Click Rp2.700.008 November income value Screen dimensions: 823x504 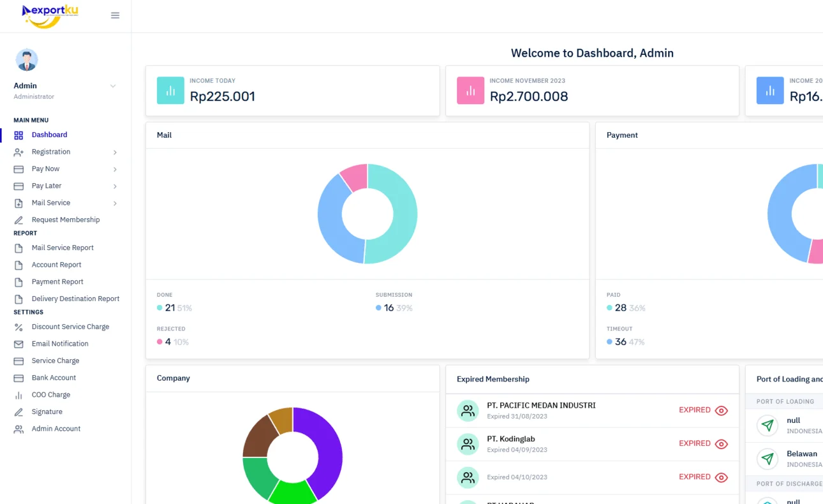(529, 96)
